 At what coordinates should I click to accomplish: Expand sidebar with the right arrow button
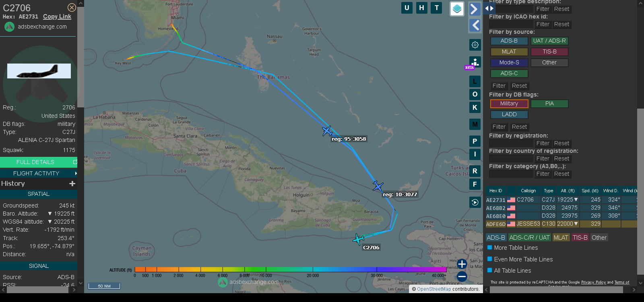pos(475,9)
